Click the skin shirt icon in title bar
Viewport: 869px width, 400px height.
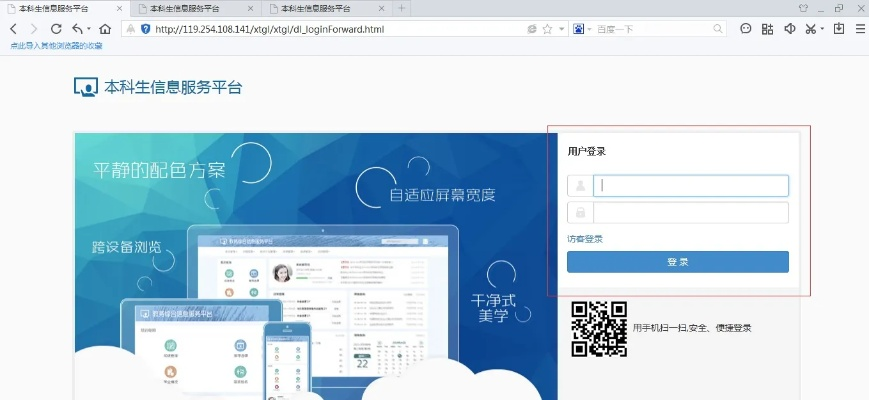click(803, 8)
